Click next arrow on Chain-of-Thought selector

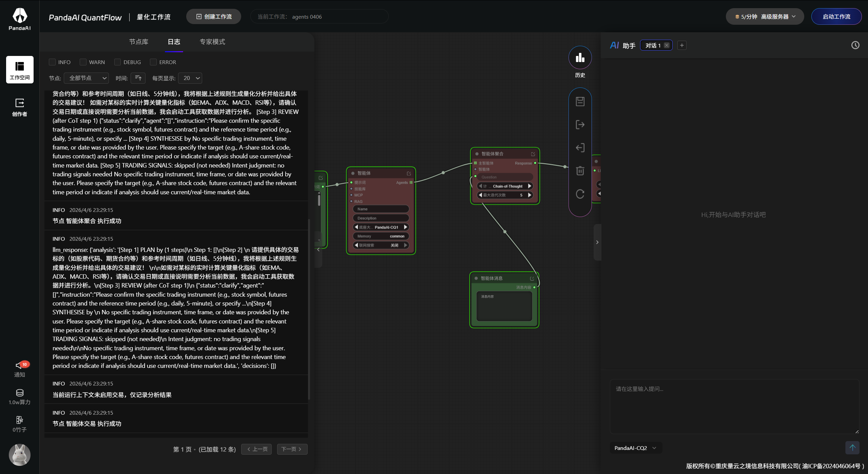pyautogui.click(x=529, y=186)
